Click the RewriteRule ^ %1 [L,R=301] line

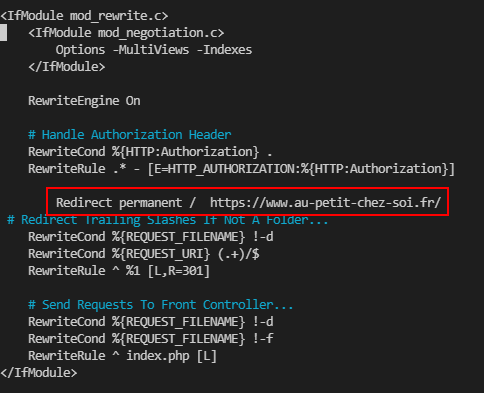tap(119, 271)
